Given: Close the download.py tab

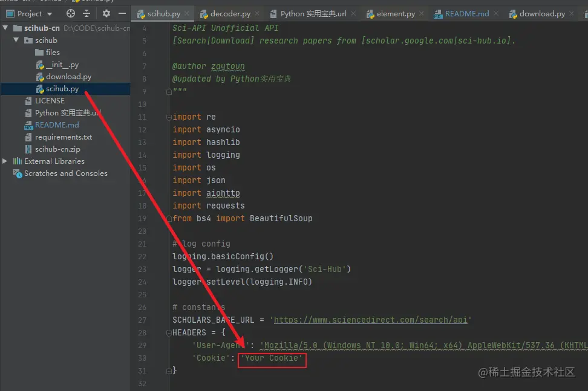Looking at the screenshot, I should [x=572, y=13].
